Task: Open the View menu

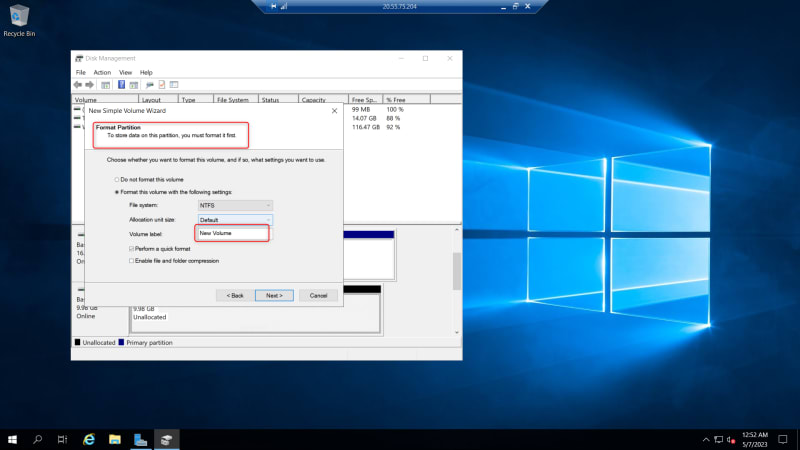Action: [x=125, y=72]
